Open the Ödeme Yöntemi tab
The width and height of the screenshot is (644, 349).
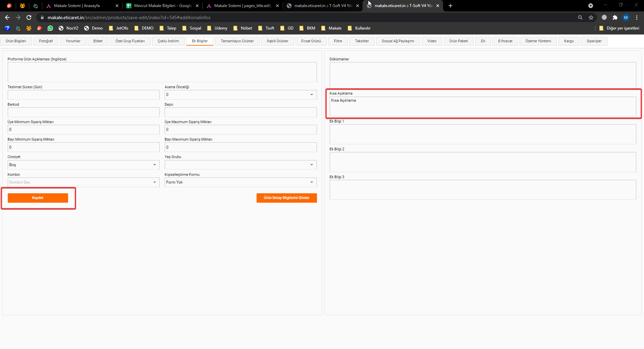[538, 41]
